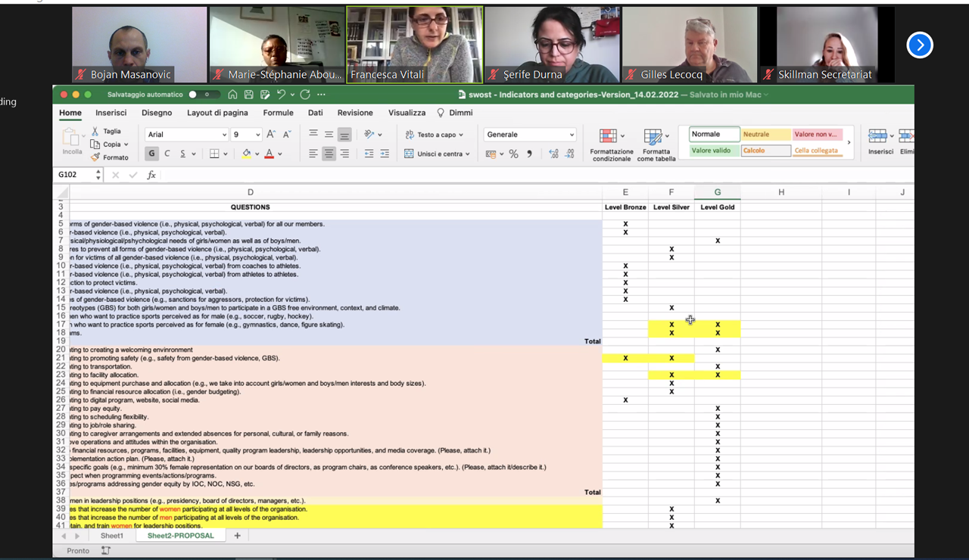
Task: Align text to bottom of cell
Action: (x=344, y=135)
